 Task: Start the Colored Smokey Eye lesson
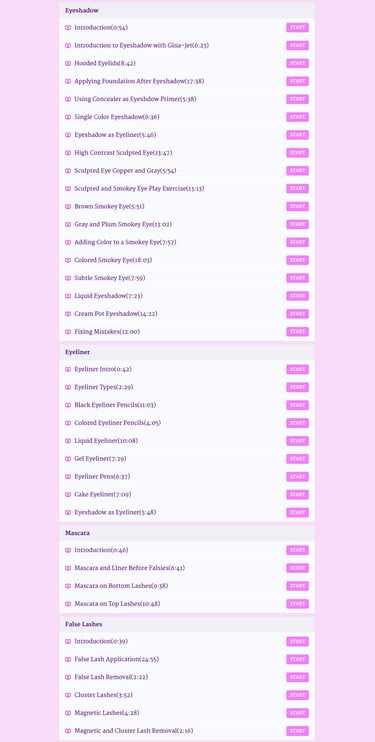click(297, 260)
